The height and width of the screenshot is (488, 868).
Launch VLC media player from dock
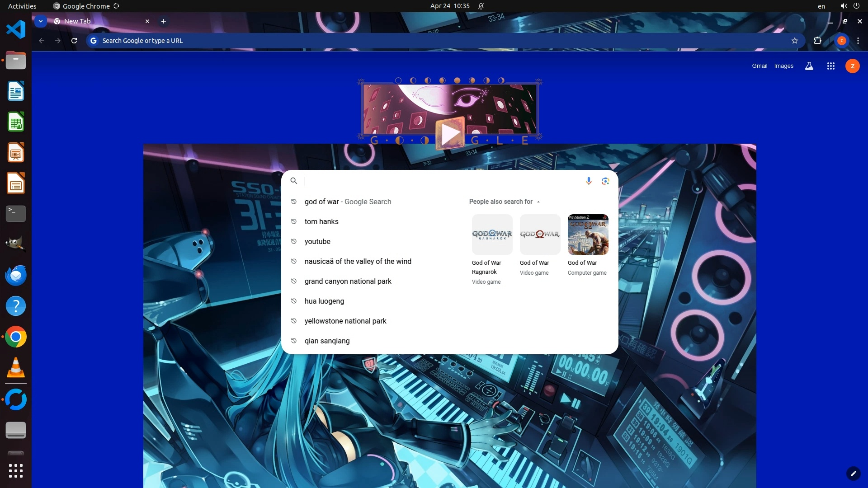(16, 367)
